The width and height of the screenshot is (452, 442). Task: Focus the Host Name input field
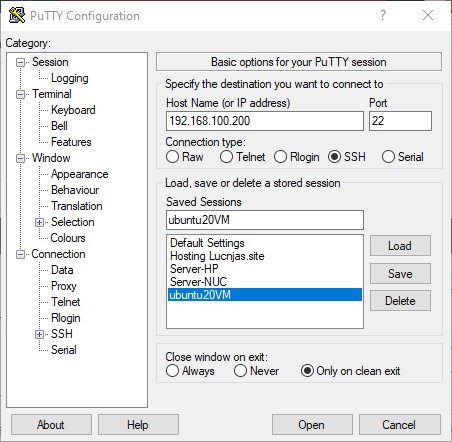tap(265, 121)
